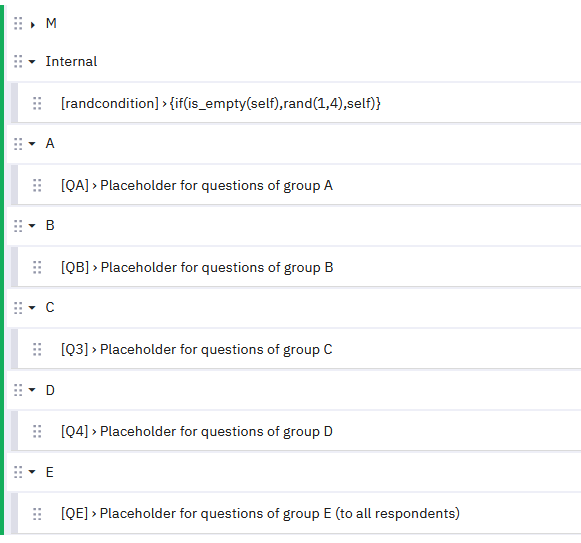The height and width of the screenshot is (543, 581).
Task: Click the drag handle beside question QA
Action: pyautogui.click(x=37, y=185)
